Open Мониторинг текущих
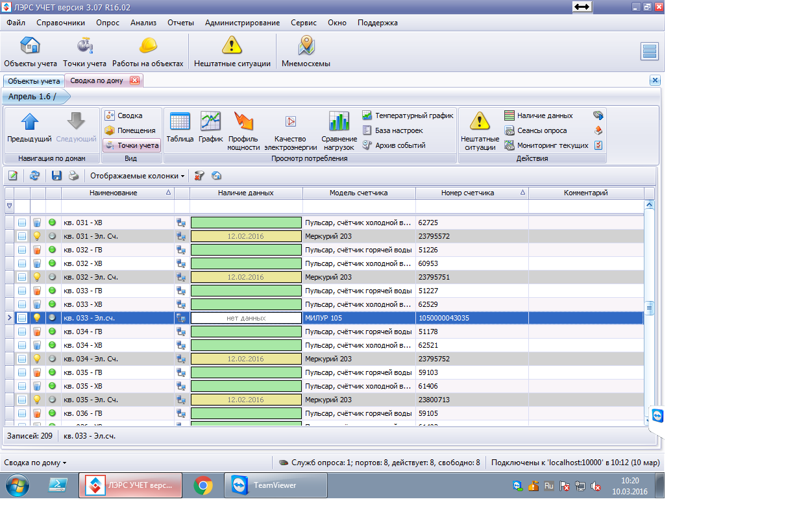The image size is (797, 532). 546,145
